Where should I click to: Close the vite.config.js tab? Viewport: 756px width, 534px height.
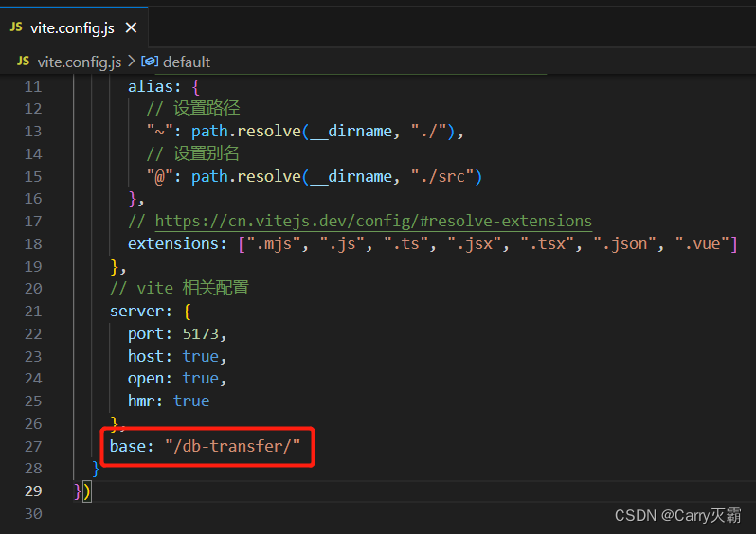tap(131, 28)
